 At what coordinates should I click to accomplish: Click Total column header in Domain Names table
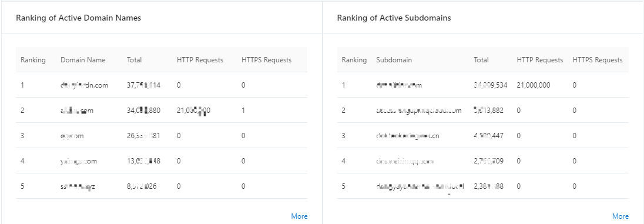(x=134, y=60)
